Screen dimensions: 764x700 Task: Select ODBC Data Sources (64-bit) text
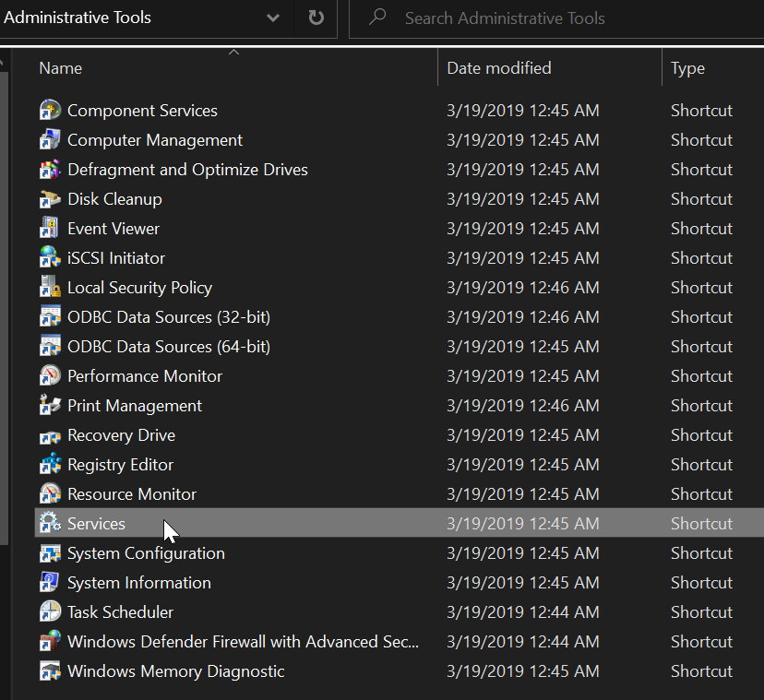click(169, 347)
